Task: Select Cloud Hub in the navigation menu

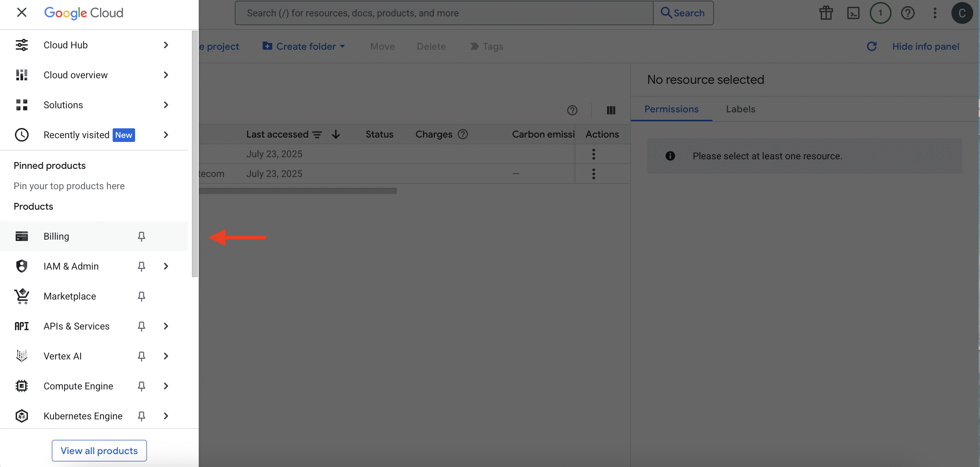Action: 94,45
